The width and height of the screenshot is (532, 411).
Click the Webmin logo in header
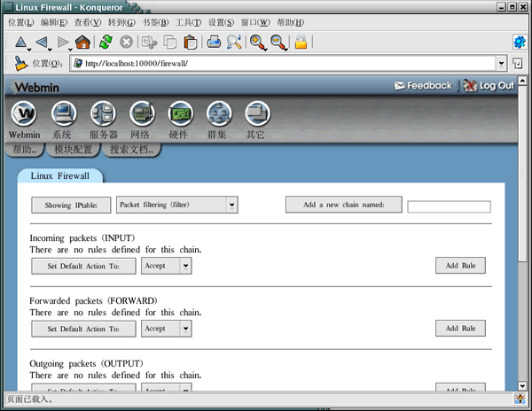[x=34, y=87]
